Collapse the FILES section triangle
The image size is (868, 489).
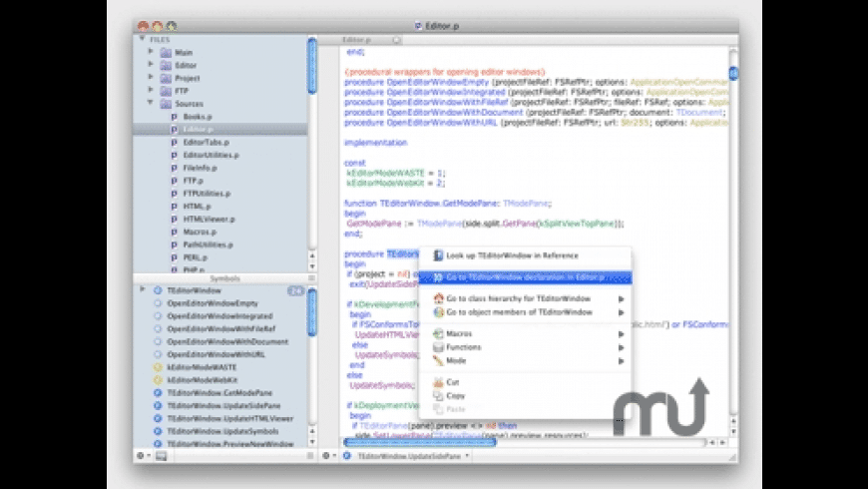click(143, 39)
